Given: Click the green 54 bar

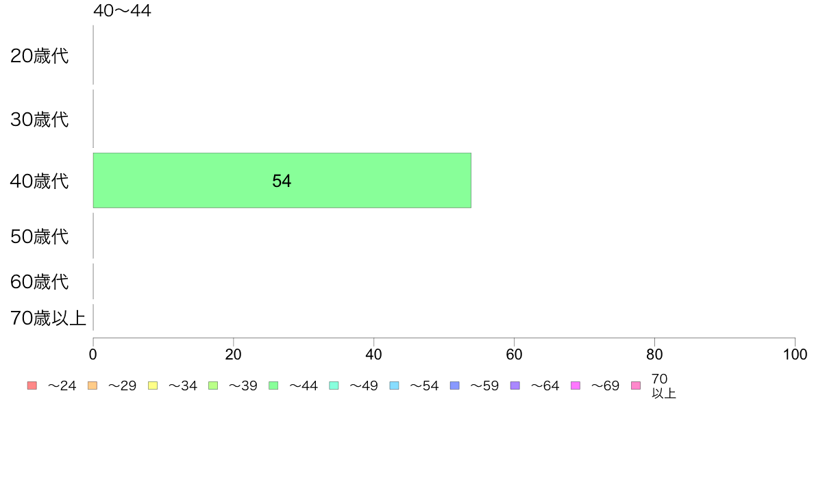Looking at the screenshot, I should coord(282,181).
